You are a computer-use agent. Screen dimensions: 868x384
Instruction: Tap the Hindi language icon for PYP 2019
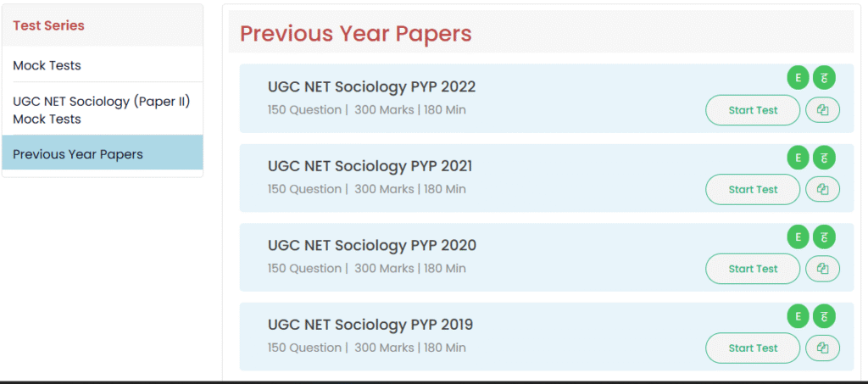(824, 316)
